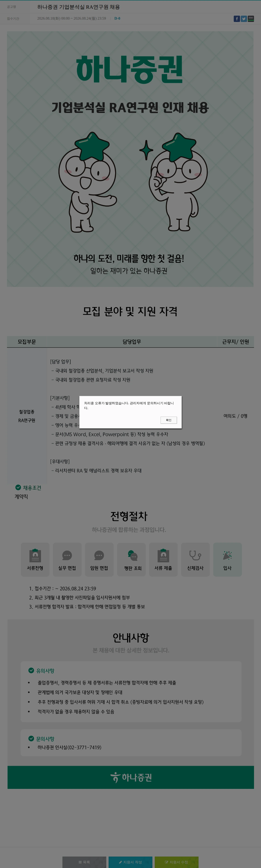The image size is (261, 868).
Task: Click the 적격자가 없을 경우 bullet line
Action: [x=76, y=712]
